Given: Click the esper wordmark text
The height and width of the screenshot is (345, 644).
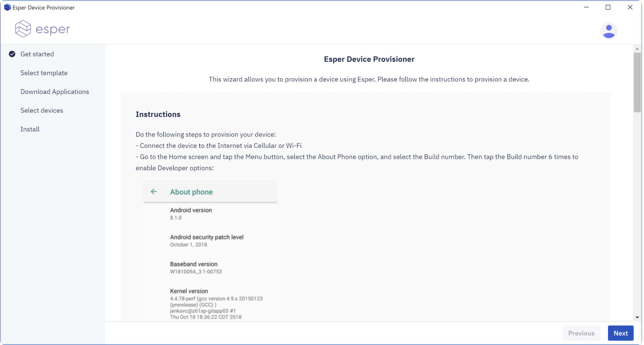Looking at the screenshot, I should (53, 29).
